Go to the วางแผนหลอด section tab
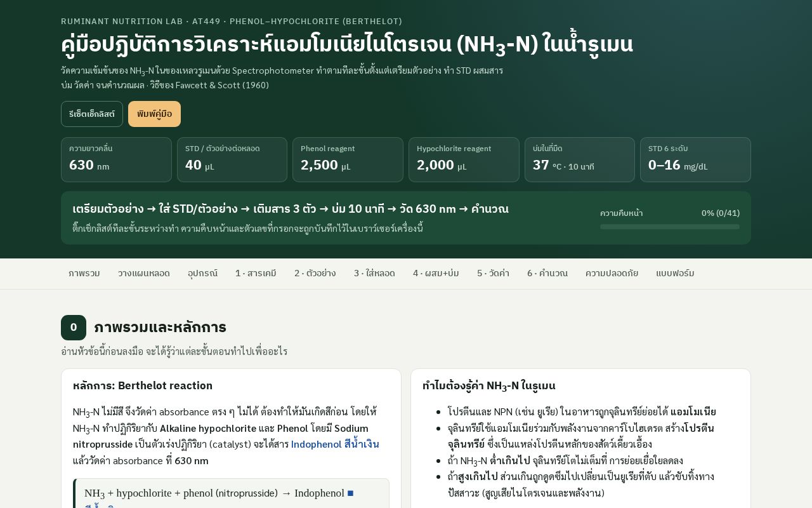Image resolution: width=812 pixels, height=508 pixels. pyautogui.click(x=144, y=273)
